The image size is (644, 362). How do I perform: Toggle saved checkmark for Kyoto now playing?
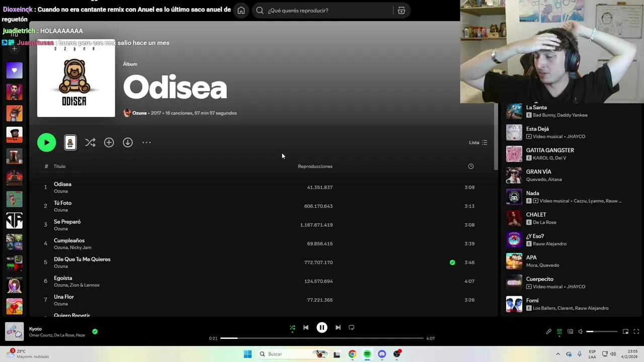pyautogui.click(x=95, y=331)
